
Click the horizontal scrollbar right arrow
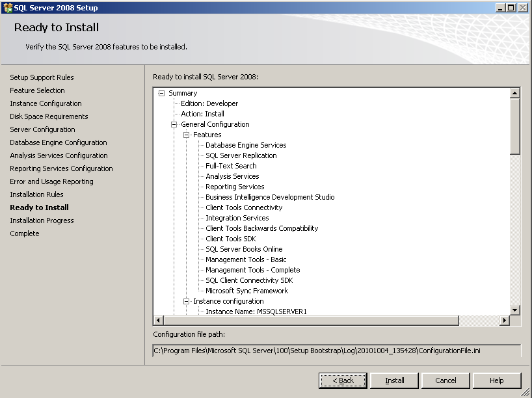click(505, 320)
